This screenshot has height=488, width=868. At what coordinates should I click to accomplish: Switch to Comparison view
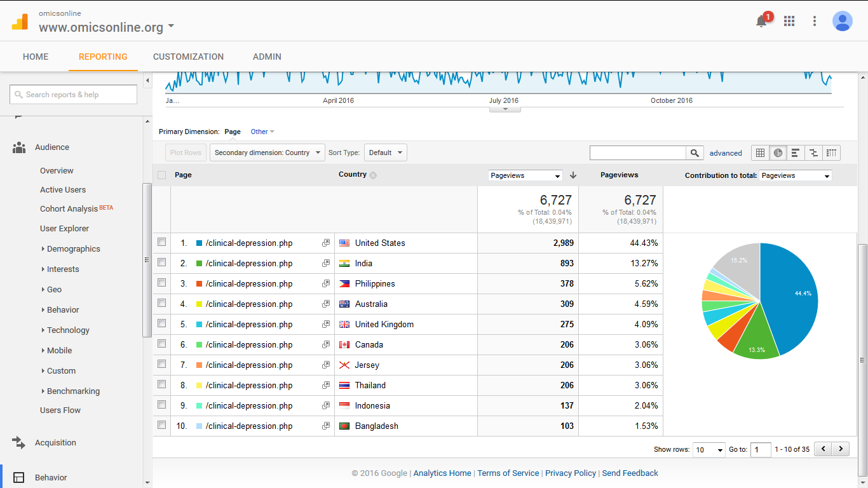[x=813, y=152]
